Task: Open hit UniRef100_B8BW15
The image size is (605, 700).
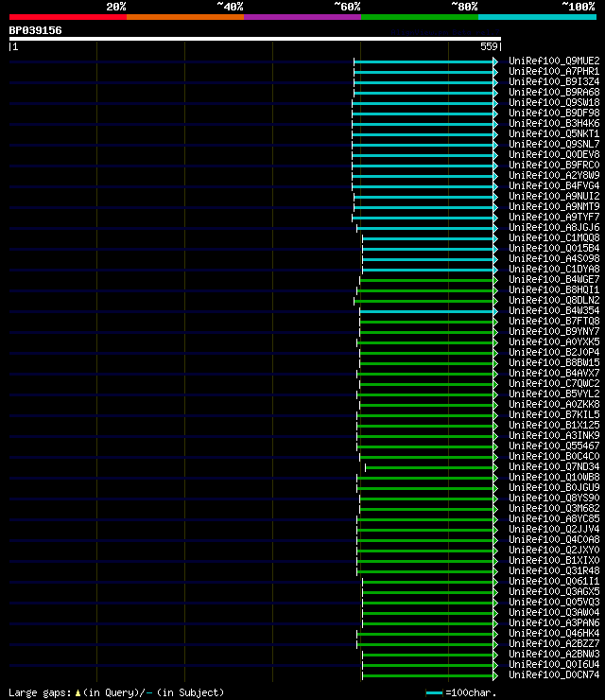Action: coord(554,362)
